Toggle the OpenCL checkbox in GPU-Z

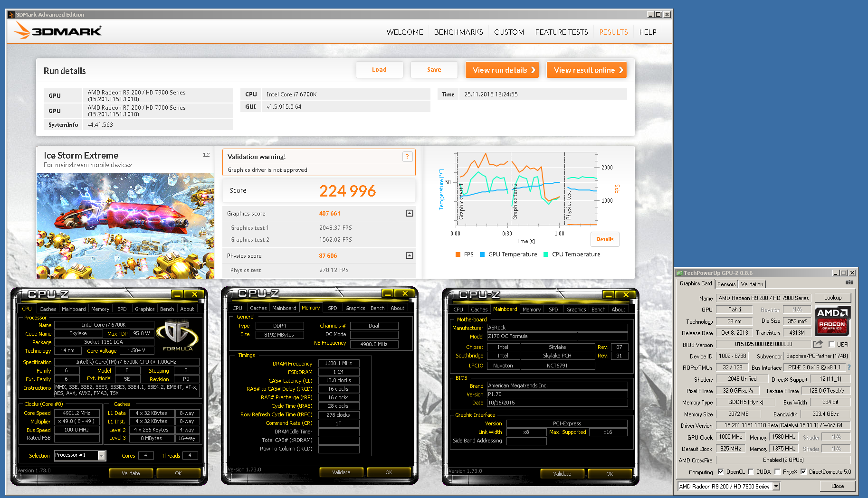click(x=721, y=472)
